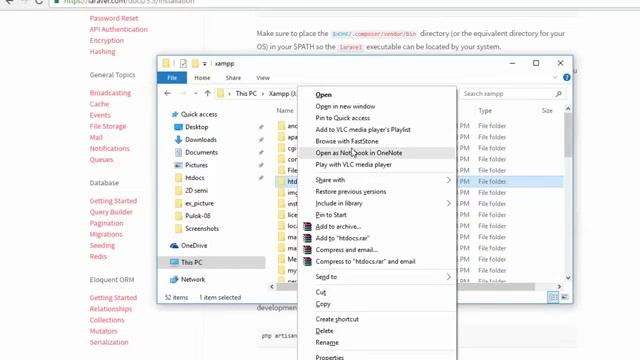Choose Pin to Start
The height and width of the screenshot is (360, 640).
(331, 215)
